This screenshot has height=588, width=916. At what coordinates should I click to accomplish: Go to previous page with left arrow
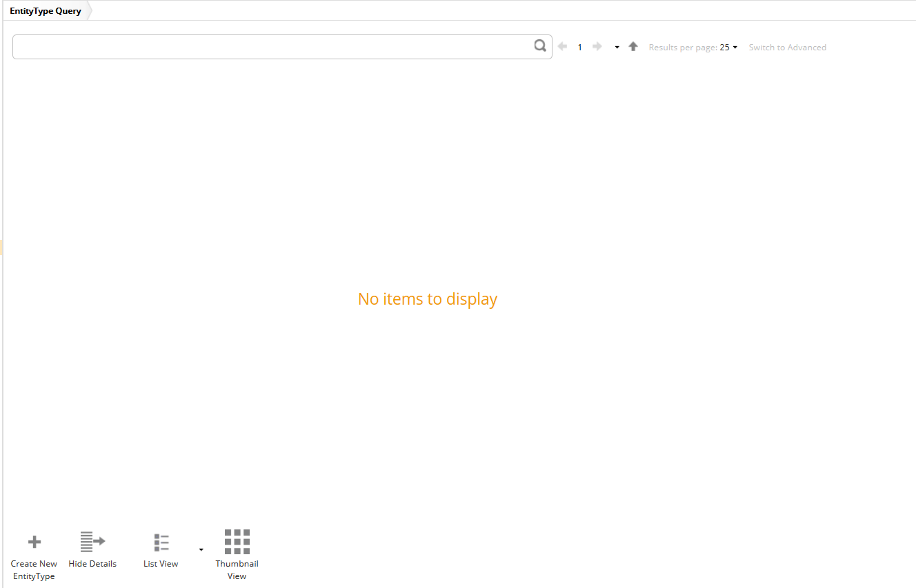click(x=562, y=47)
